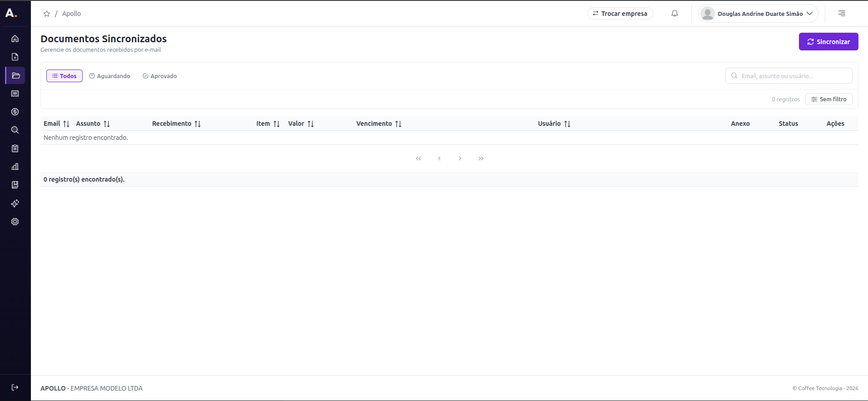Sort table by Usuário column
This screenshot has width=868, height=401.
[x=567, y=124]
